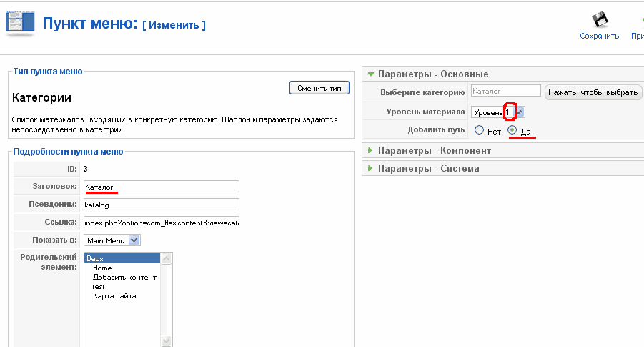The height and width of the screenshot is (347, 644).
Task: Click the Ссылка URL field
Action: 161,223
